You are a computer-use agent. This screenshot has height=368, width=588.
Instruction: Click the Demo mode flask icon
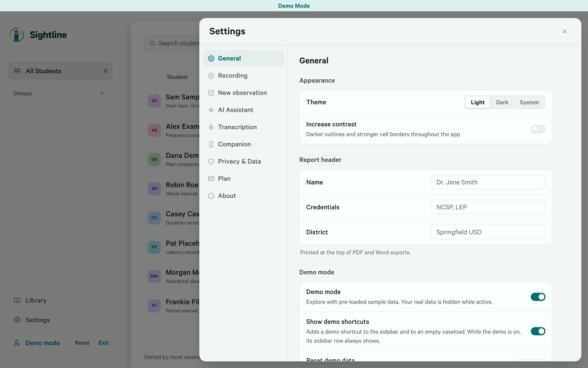coord(17,343)
